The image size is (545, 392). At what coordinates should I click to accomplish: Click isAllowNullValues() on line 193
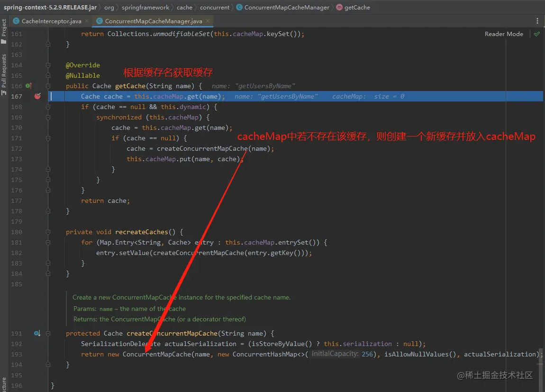[420, 354]
